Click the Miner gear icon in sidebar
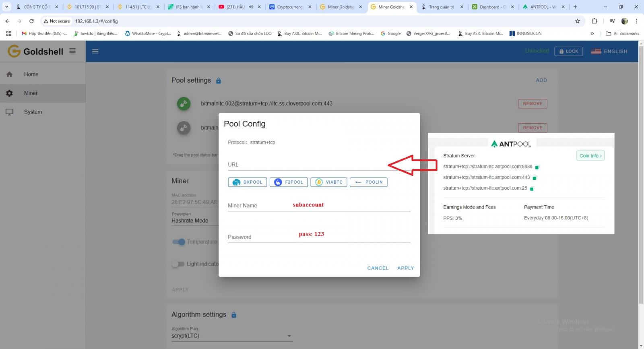 10,93
